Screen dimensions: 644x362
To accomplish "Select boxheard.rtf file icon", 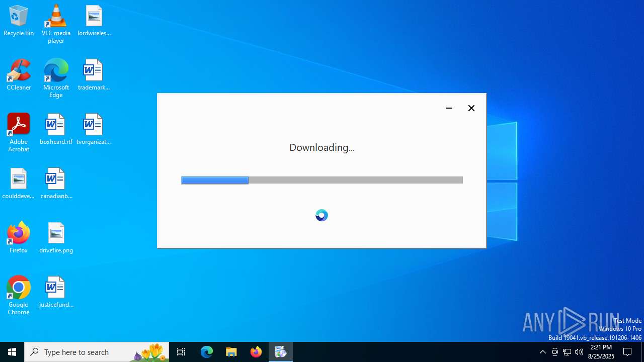I will 56,129.
